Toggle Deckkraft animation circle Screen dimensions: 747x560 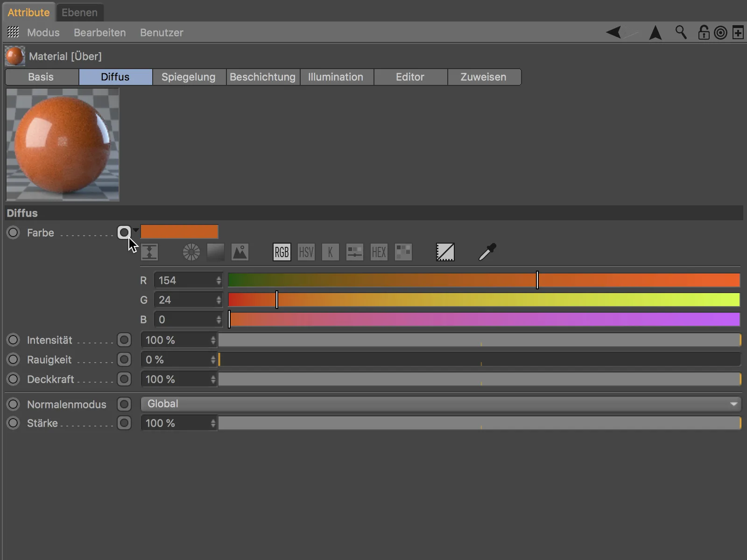[13, 379]
